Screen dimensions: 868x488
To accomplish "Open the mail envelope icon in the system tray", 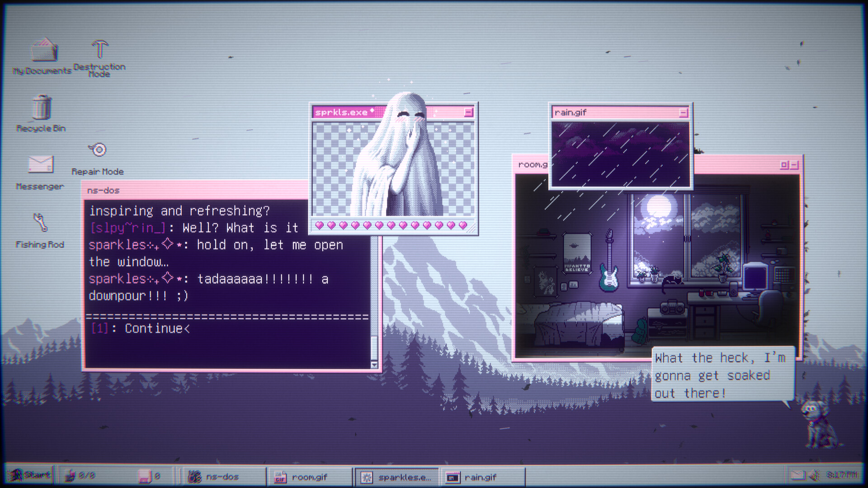I will (798, 475).
